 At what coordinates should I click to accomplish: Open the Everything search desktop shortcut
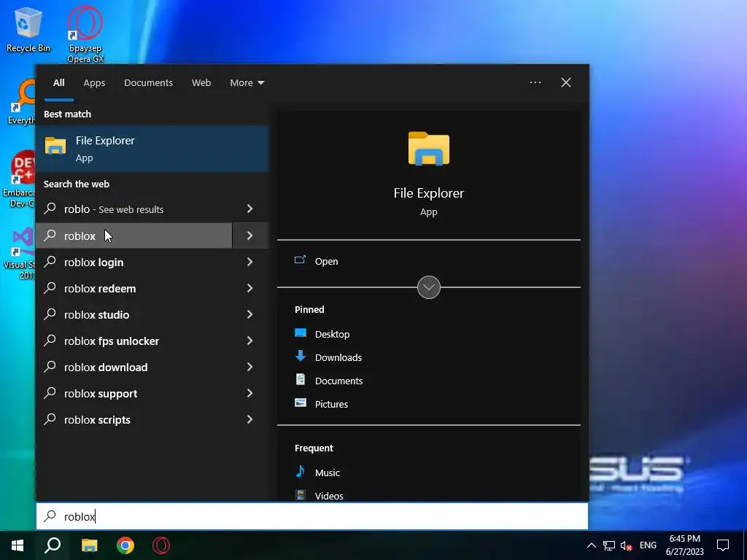click(x=21, y=102)
